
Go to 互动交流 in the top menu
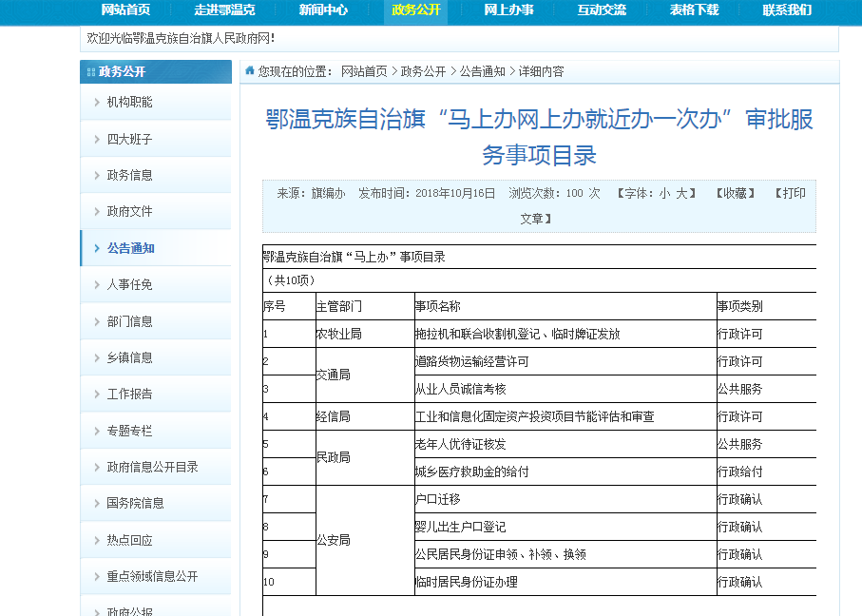pyautogui.click(x=602, y=10)
